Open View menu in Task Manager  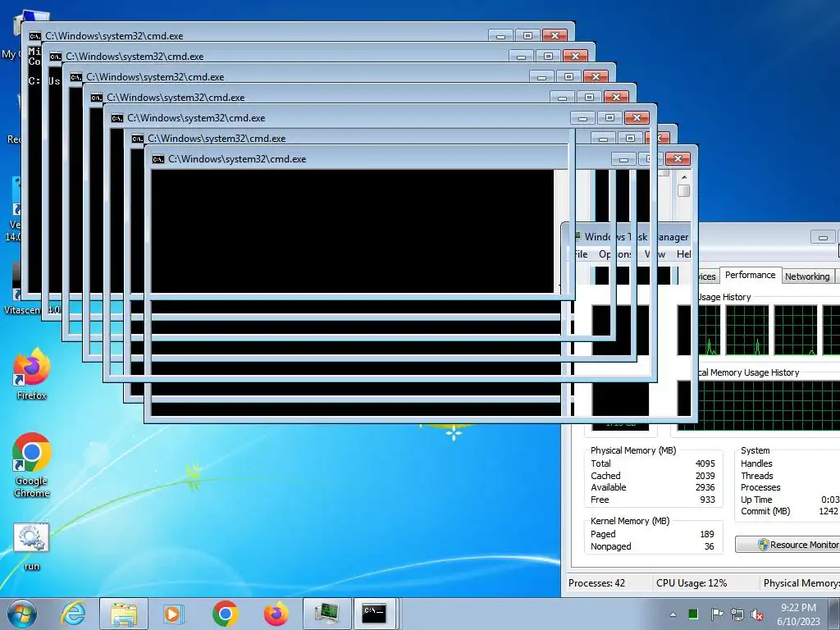[x=655, y=254]
